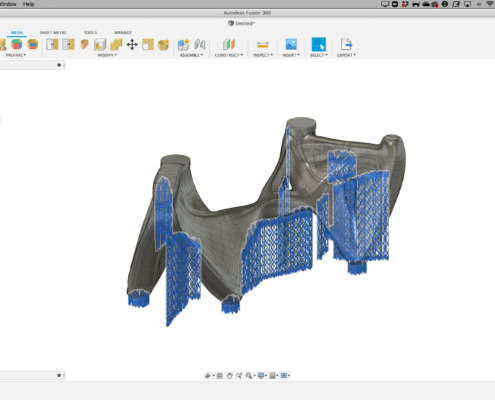Expand the MODIFY dropdown
Image resolution: width=495 pixels, height=400 pixels.
[107, 55]
